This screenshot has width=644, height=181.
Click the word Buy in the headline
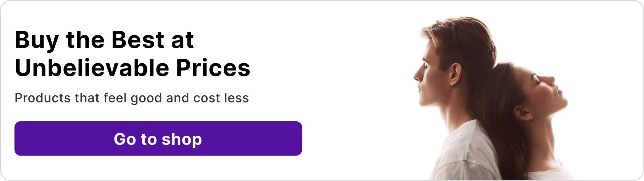click(x=37, y=41)
